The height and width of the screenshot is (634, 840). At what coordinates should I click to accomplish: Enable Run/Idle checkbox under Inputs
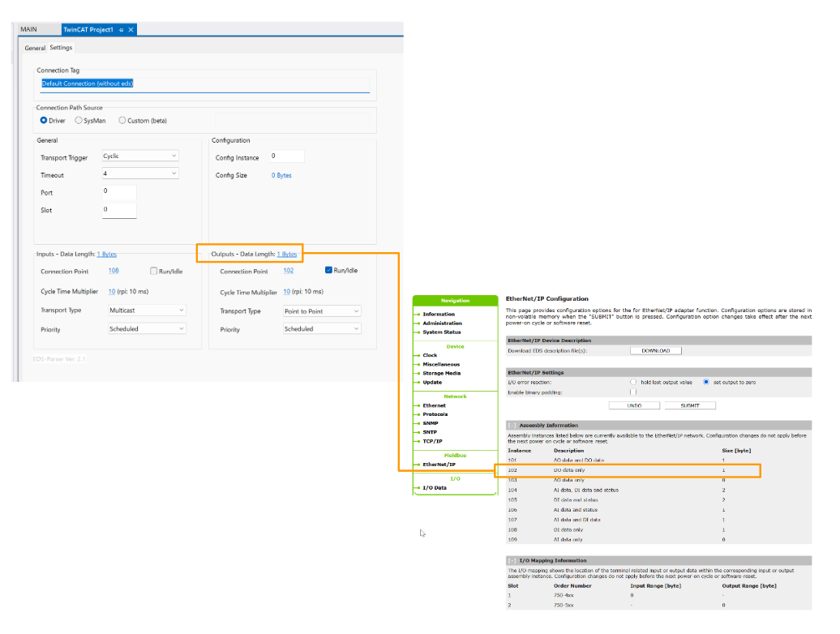point(154,271)
